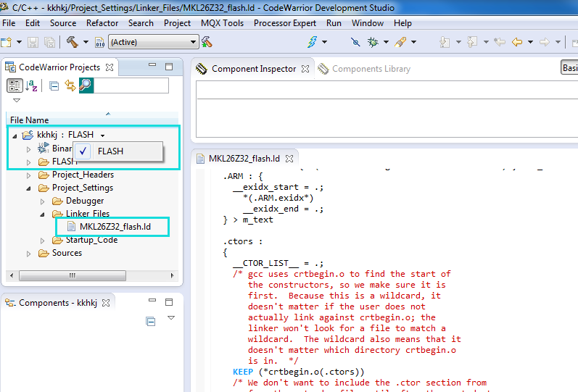Collapse the kkhkj project tree node
This screenshot has height=392, width=578.
(15, 136)
